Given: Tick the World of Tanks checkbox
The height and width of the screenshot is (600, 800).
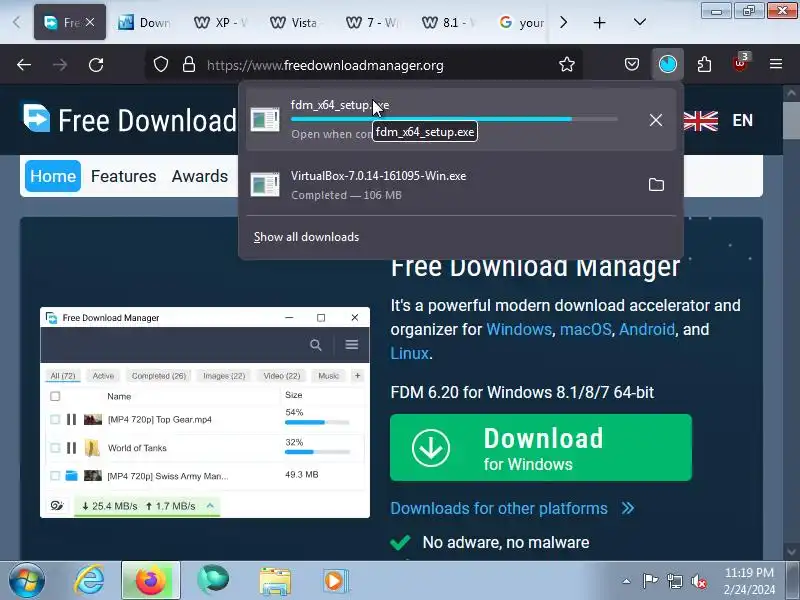Looking at the screenshot, I should tap(55, 448).
